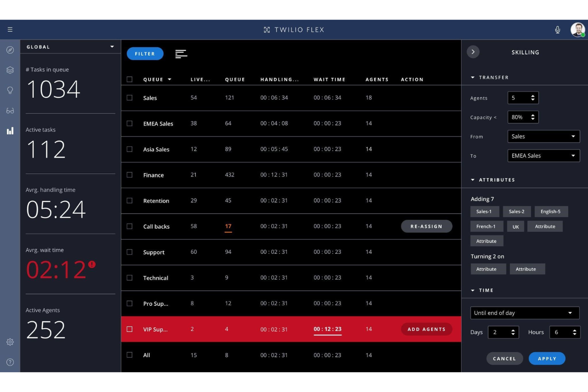The image size is (588, 392).
Task: Click the microphone icon in top bar
Action: (557, 29)
